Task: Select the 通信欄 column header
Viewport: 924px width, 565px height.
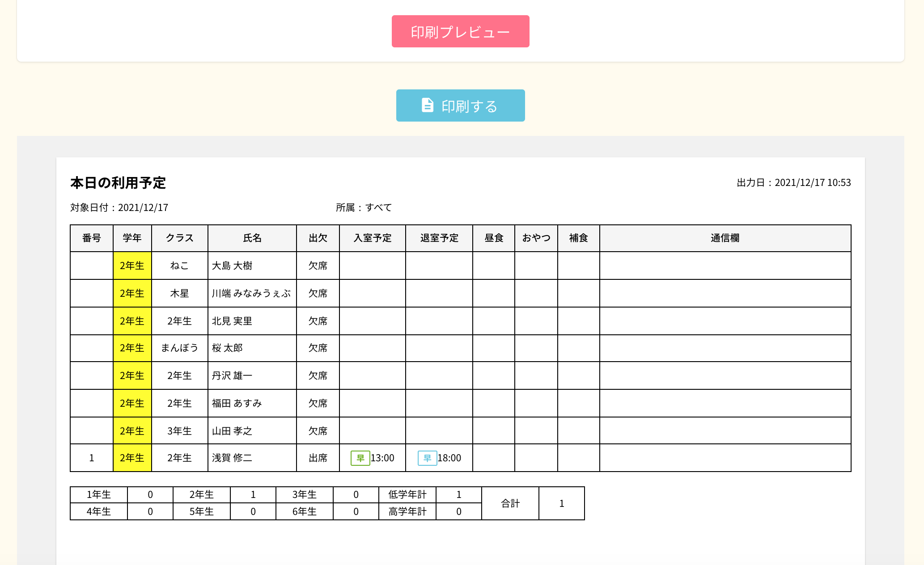Action: (725, 238)
